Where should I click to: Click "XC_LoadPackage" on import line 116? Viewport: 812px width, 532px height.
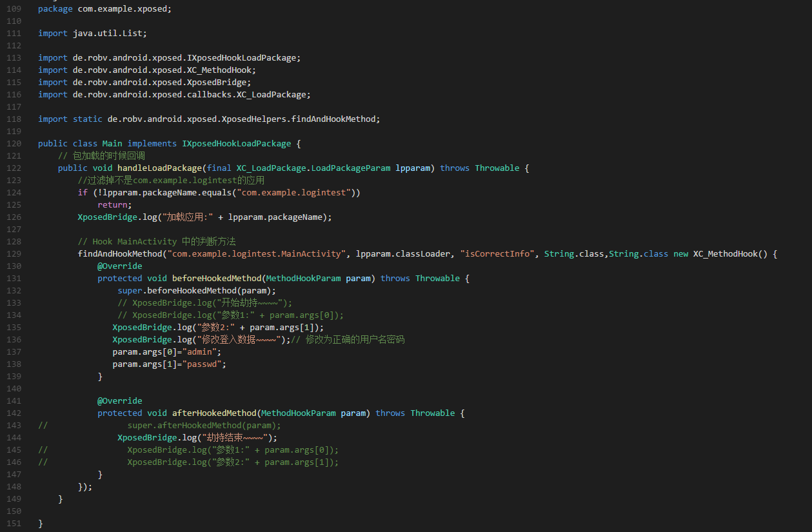pyautogui.click(x=271, y=95)
